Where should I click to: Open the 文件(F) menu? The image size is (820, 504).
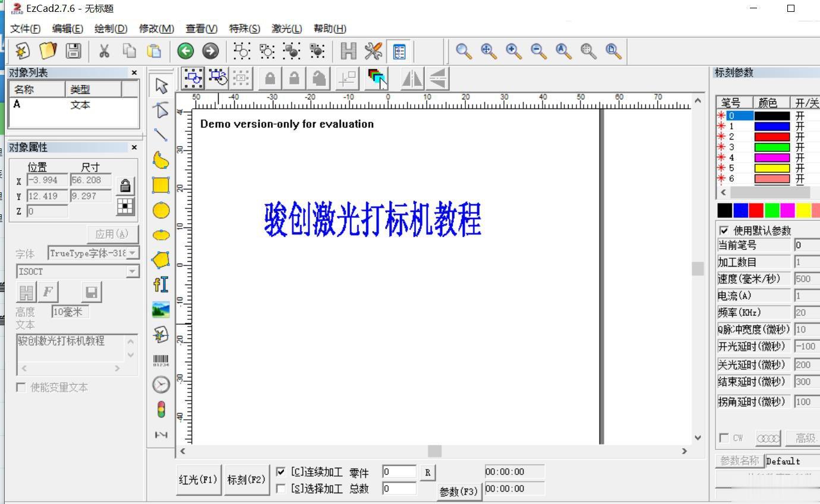pyautogui.click(x=26, y=28)
